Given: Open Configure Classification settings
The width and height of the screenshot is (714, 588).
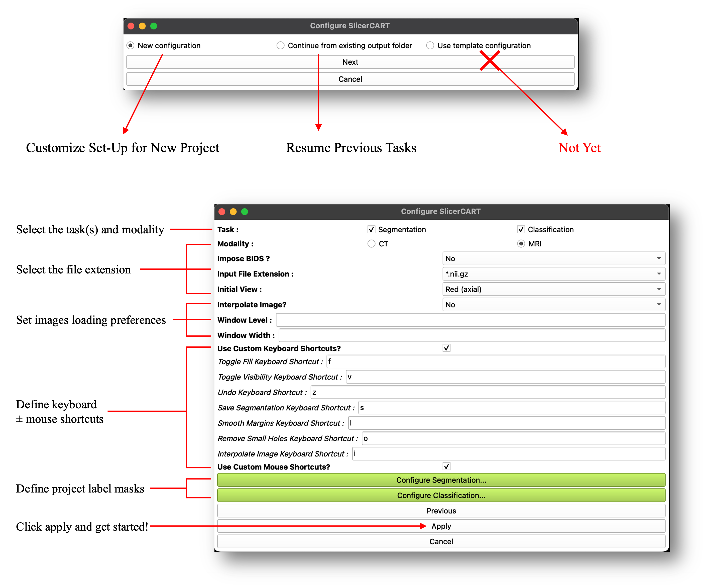Looking at the screenshot, I should (441, 495).
